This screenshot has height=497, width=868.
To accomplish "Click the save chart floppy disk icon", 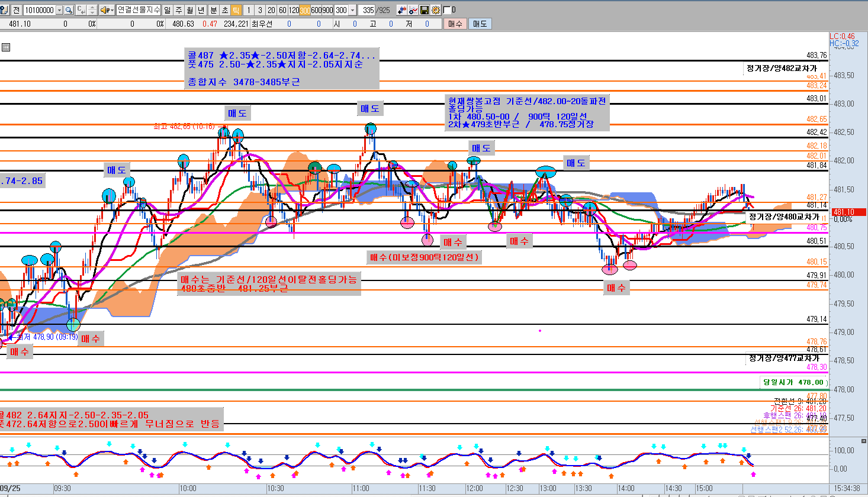I will [x=425, y=10].
